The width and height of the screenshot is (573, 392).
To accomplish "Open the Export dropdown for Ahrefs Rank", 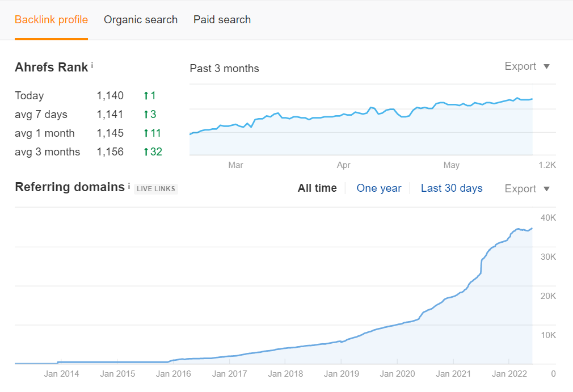I will coord(527,66).
